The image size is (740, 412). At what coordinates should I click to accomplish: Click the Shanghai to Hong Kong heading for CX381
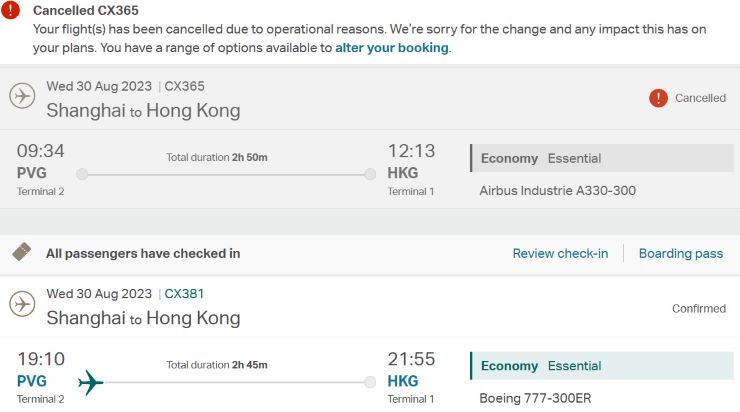143,318
